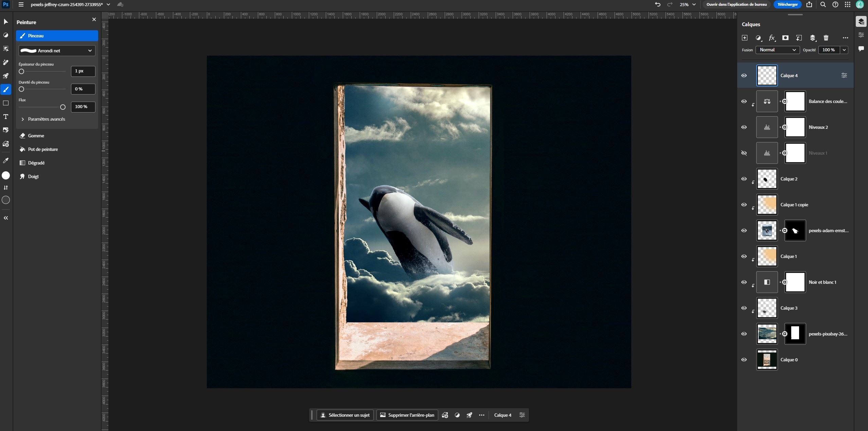Image resolution: width=868 pixels, height=431 pixels.
Task: Click Télécharger button
Action: click(x=787, y=4)
